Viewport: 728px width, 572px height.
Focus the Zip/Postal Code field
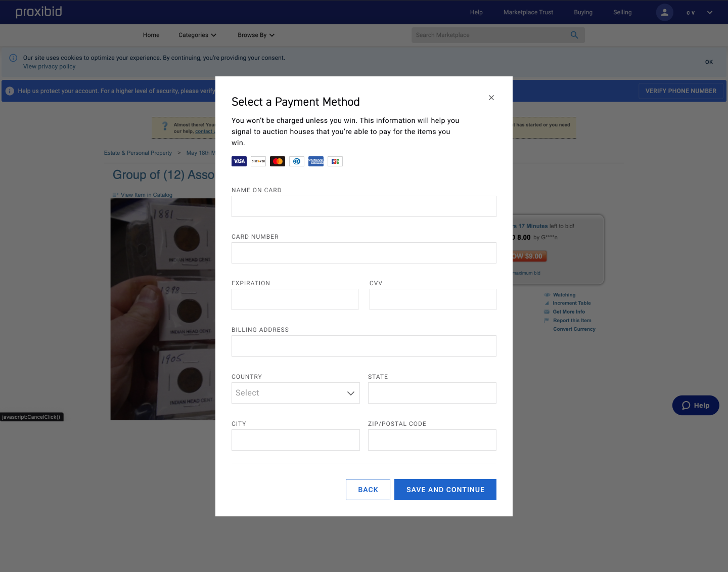[x=432, y=440]
